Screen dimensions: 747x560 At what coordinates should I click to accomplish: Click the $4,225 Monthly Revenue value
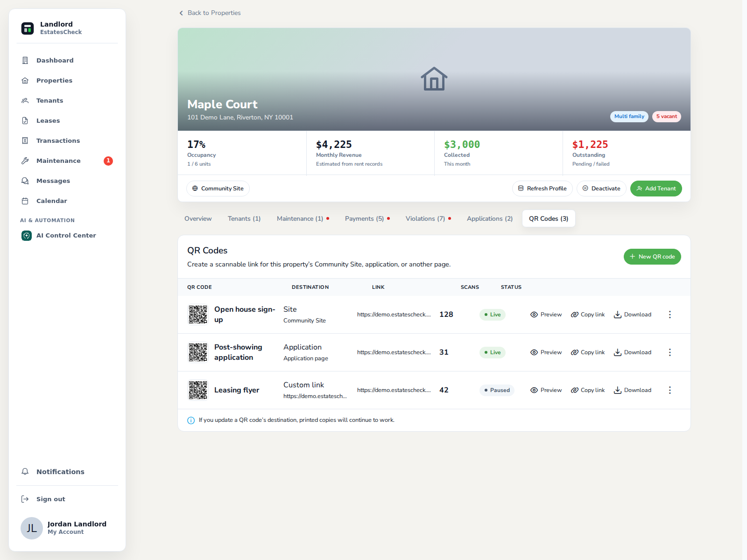click(x=334, y=145)
